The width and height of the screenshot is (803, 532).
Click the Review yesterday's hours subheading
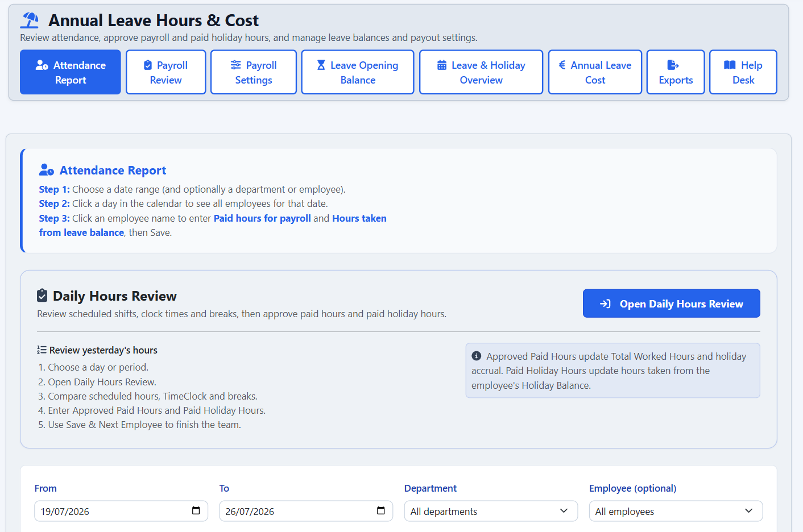point(104,350)
